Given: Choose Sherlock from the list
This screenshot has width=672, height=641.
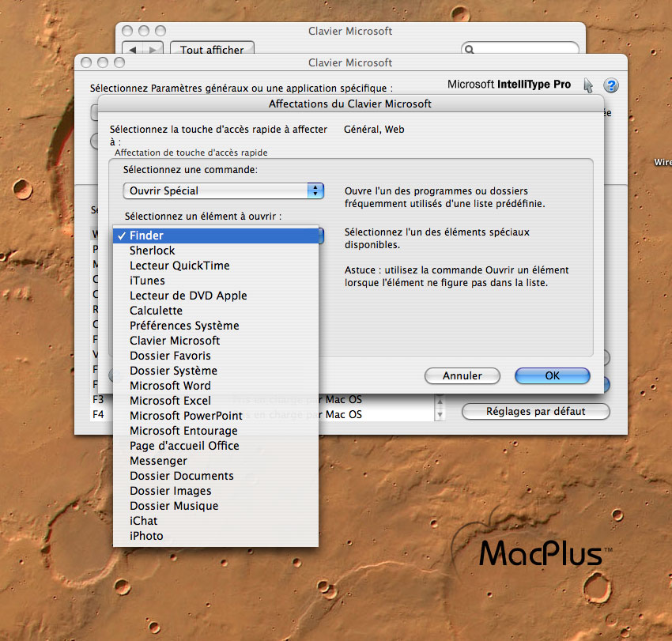Looking at the screenshot, I should pos(216,251).
